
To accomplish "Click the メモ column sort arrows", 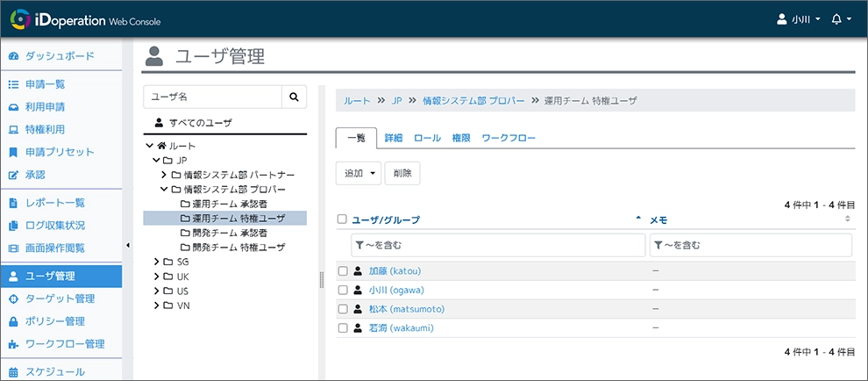I will click(847, 219).
